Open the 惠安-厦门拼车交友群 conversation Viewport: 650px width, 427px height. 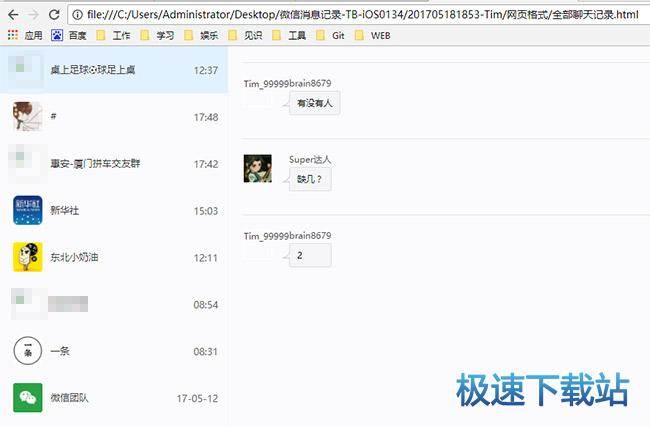click(114, 163)
